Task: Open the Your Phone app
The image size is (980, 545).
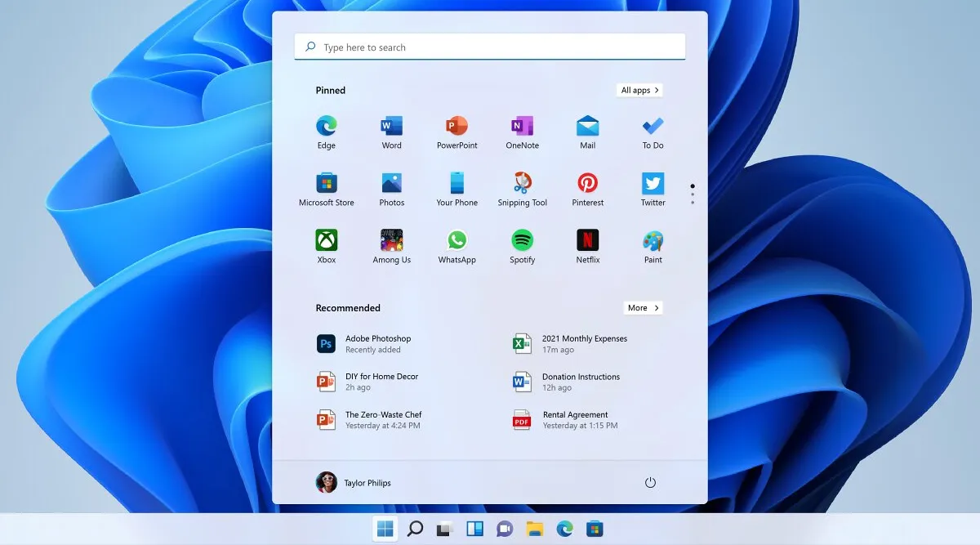Action: 457,190
